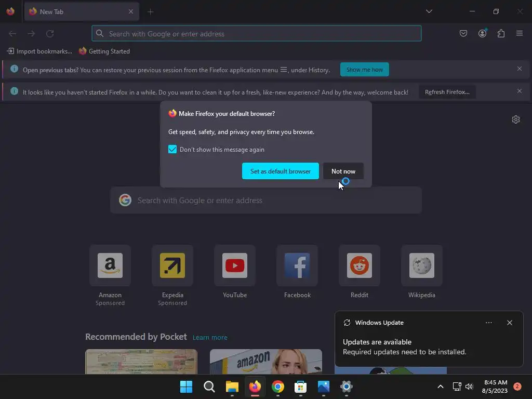Dismiss the Open previous tabs notification

pos(520,69)
